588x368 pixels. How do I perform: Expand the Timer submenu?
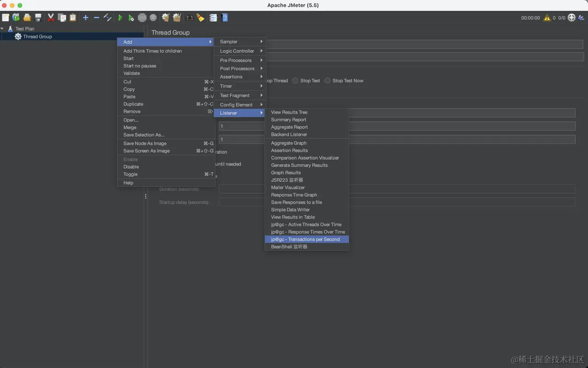pyautogui.click(x=240, y=86)
